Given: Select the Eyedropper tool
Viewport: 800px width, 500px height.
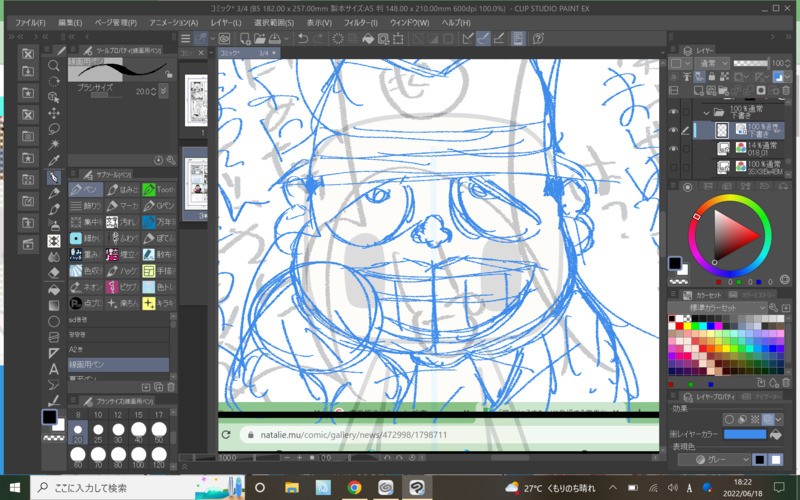Looking at the screenshot, I should point(54,161).
